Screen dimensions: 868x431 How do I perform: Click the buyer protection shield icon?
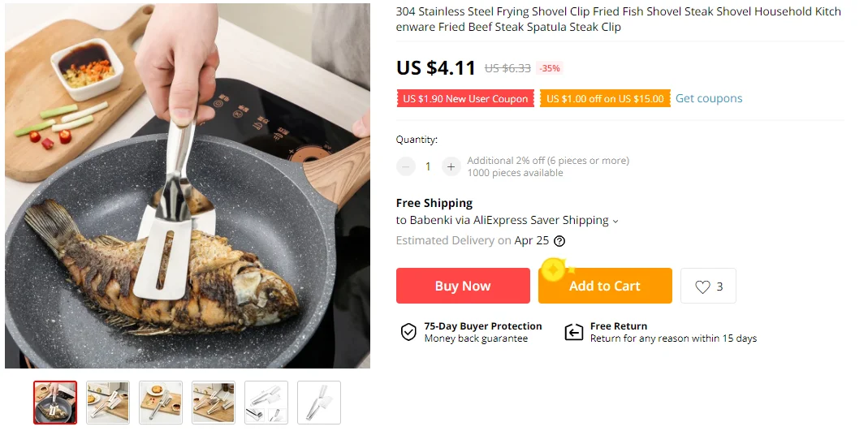pyautogui.click(x=409, y=332)
